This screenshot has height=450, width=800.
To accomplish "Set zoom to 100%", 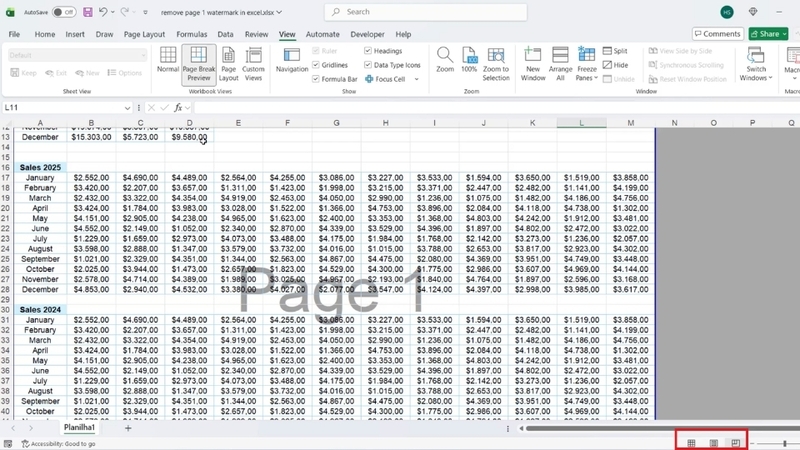I will [x=469, y=60].
